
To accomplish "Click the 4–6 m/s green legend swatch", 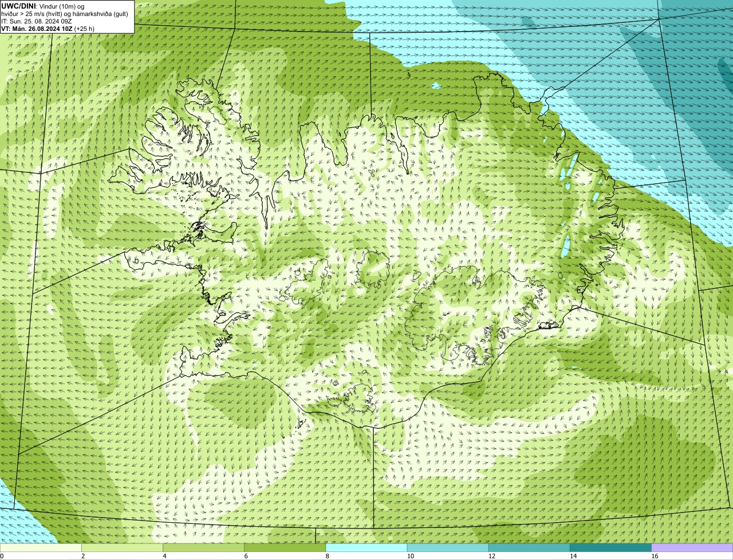I will tap(203, 547).
